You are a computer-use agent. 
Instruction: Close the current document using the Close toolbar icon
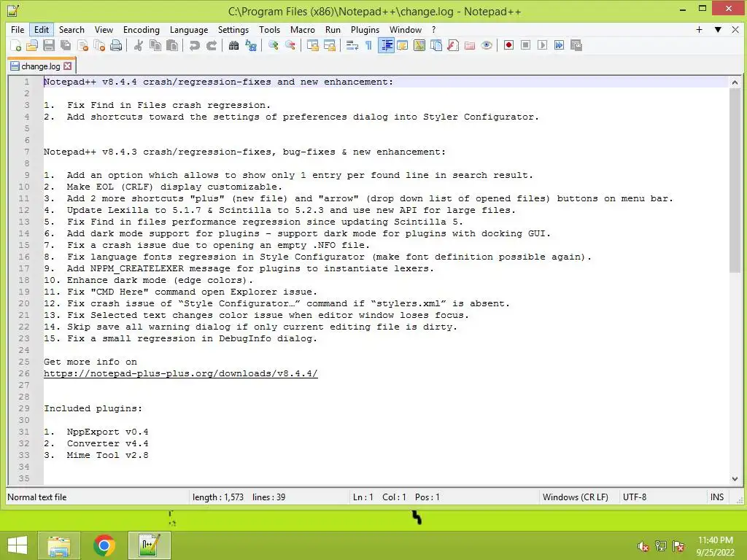click(82, 45)
